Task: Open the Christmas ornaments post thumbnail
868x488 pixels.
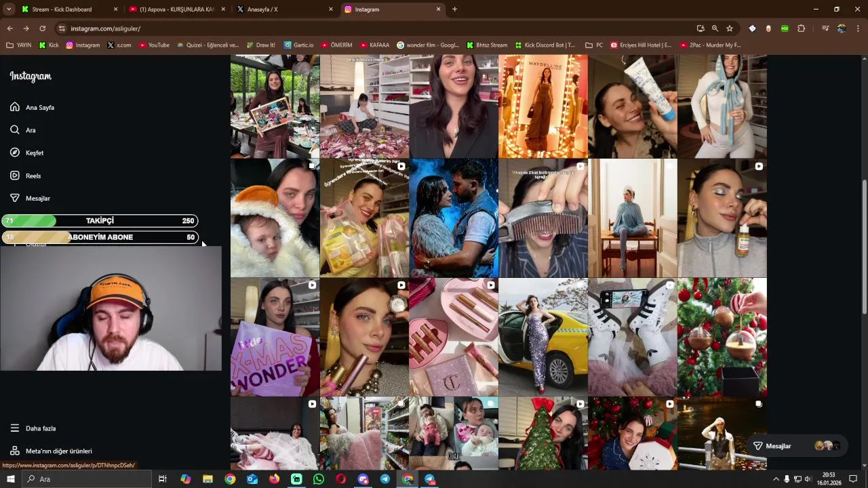Action: 722,337
